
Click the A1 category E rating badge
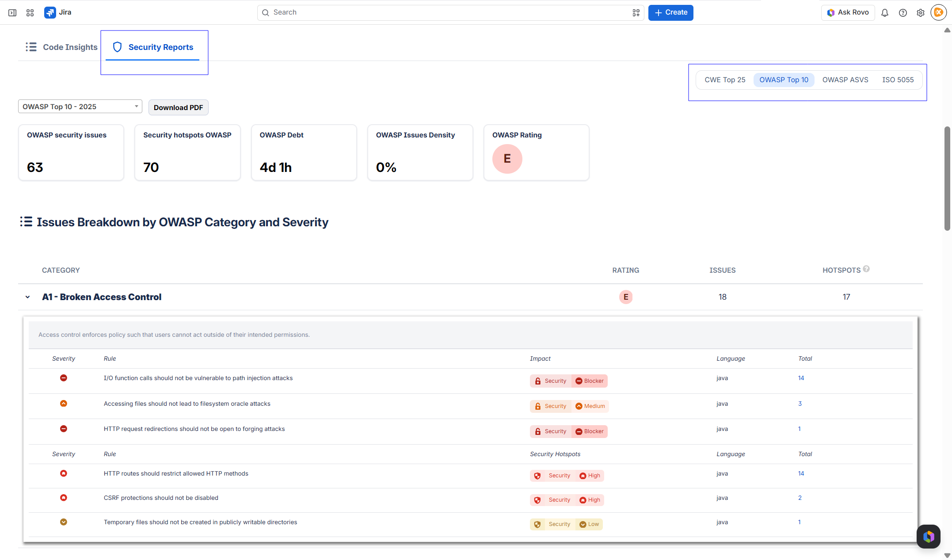point(626,297)
